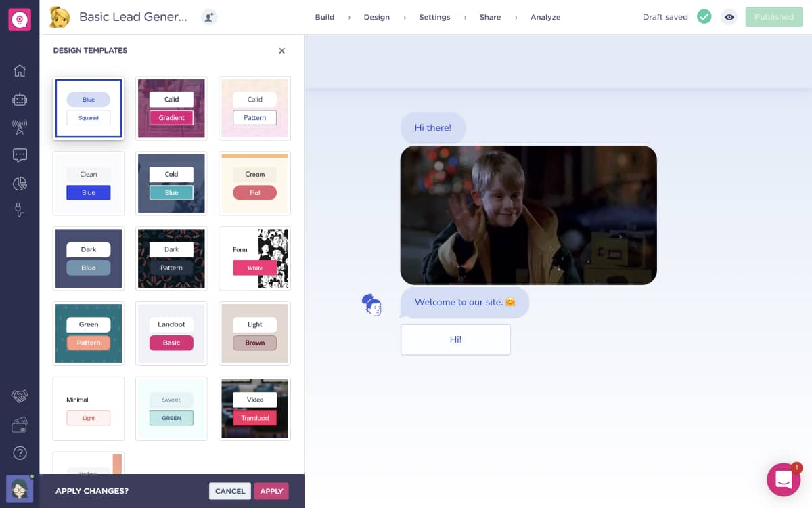This screenshot has height=508, width=812.
Task: Switch to the Settings tab
Action: point(434,17)
